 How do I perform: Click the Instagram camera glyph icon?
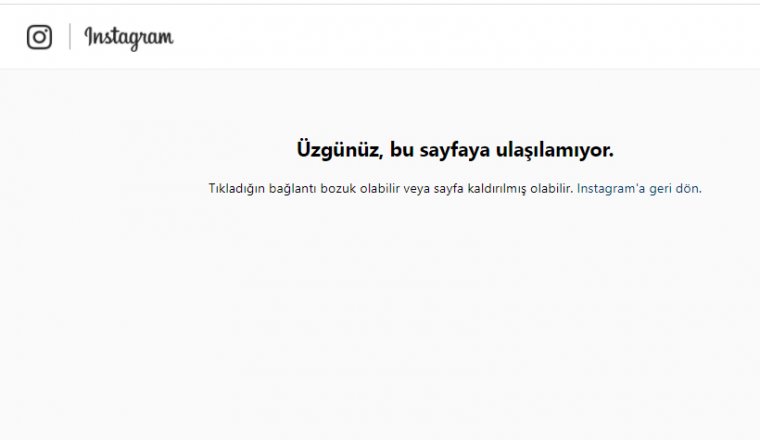39,37
